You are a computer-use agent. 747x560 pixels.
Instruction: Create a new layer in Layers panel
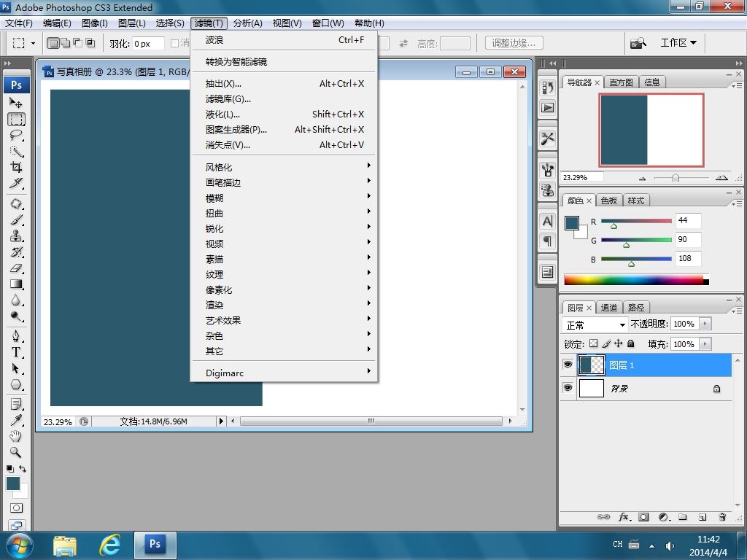point(703,517)
